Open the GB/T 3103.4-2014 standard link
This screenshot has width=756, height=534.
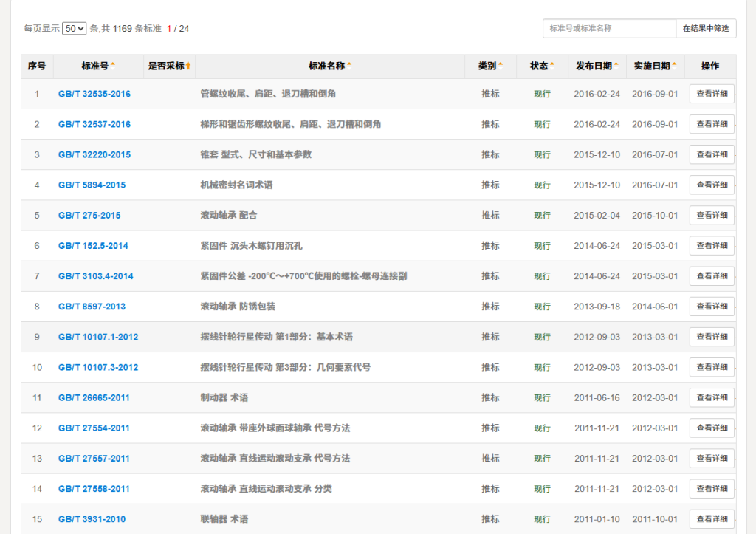[x=96, y=276]
